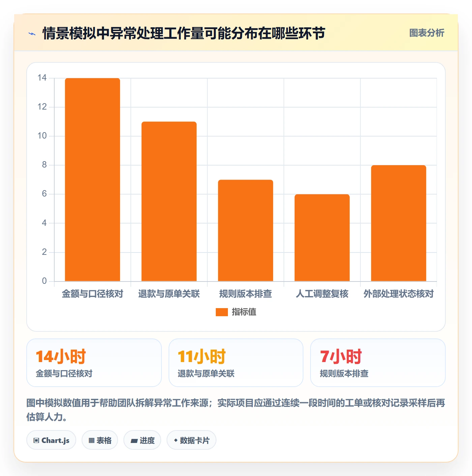The width and height of the screenshot is (472, 476).
Task: Click the diamond icon in 数据卡片 chip
Action: [x=176, y=440]
